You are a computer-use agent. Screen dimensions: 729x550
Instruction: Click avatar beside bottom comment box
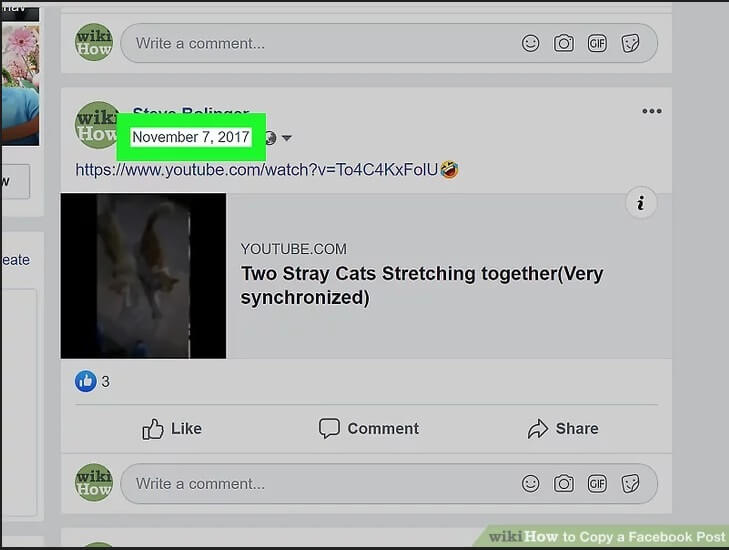point(94,483)
